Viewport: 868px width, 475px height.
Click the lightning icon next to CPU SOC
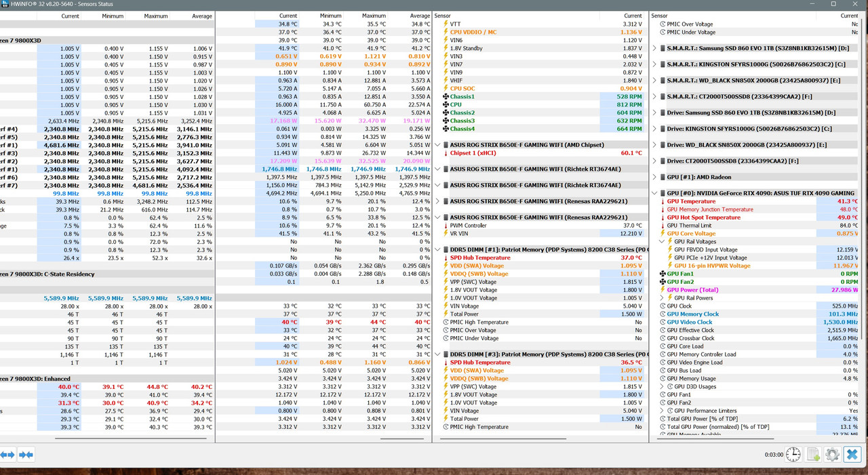(446, 89)
